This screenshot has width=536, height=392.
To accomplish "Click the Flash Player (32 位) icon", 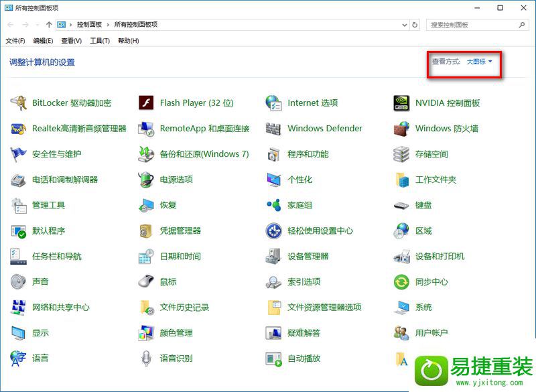I will (x=146, y=103).
